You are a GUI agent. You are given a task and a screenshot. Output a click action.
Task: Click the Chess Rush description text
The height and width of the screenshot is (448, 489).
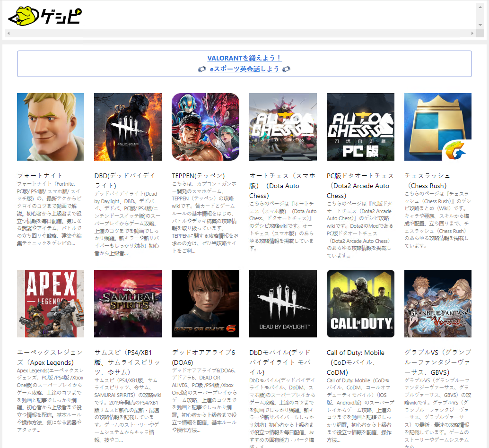[437, 220]
